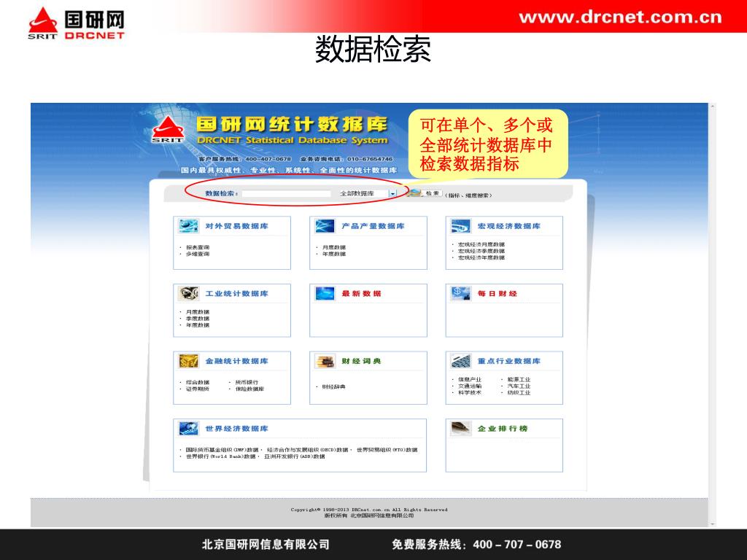
Task: Select 证券期货 under 金融统计数据库
Action: 197,389
